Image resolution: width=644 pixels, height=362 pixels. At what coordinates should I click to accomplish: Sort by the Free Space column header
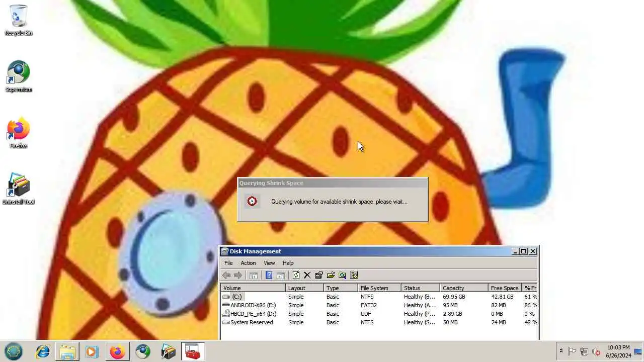(505, 288)
